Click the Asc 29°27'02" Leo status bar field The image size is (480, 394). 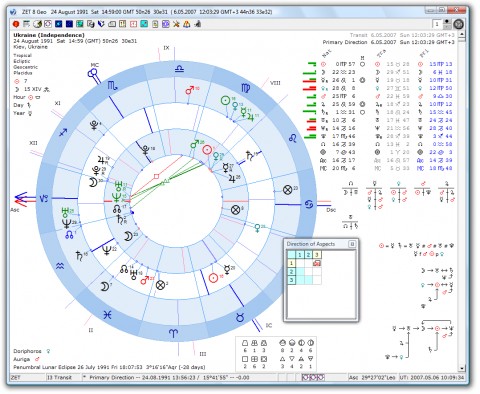coord(372,378)
